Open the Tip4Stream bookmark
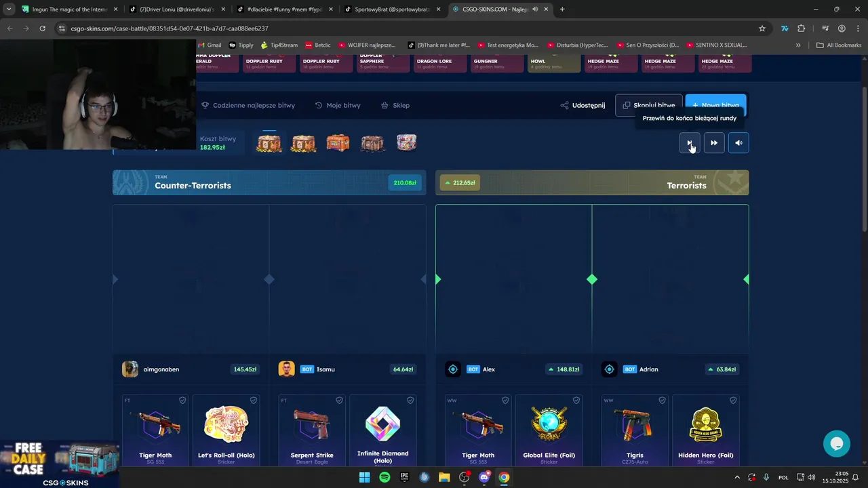This screenshot has width=868, height=488. (279, 45)
